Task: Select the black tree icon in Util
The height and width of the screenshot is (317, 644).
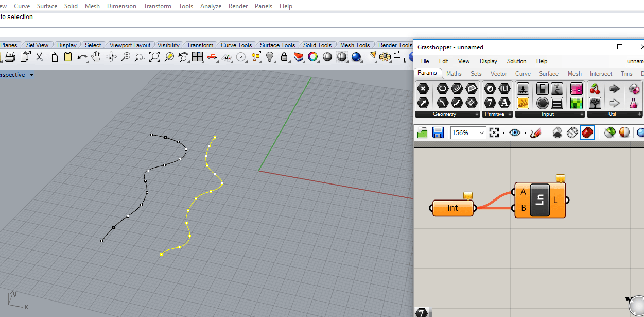Action: 595,103
